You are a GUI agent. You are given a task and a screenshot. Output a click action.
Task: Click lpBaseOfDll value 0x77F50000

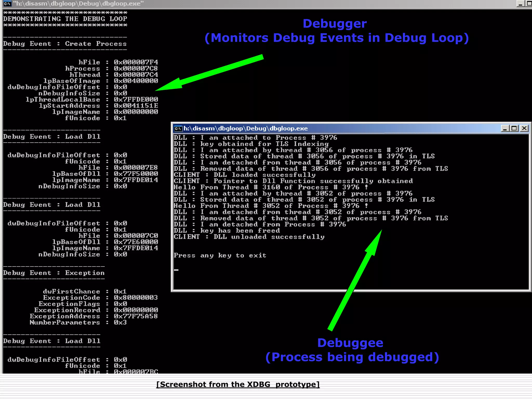[136, 174]
